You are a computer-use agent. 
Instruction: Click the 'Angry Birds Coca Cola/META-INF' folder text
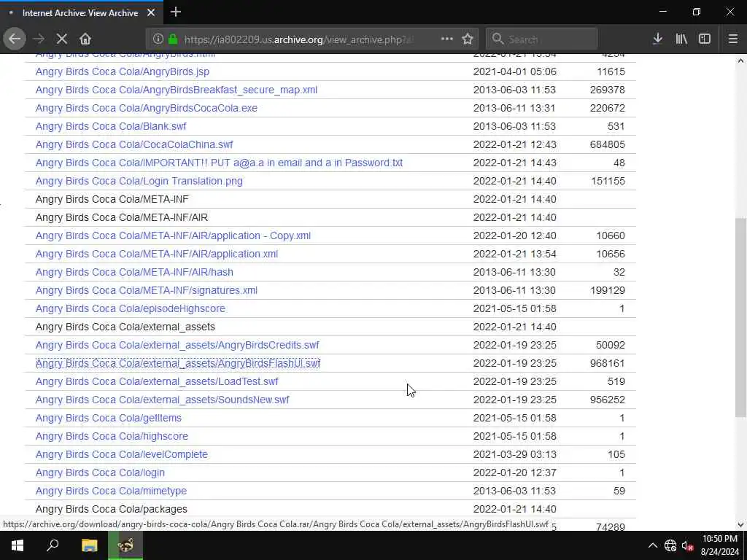coord(112,199)
